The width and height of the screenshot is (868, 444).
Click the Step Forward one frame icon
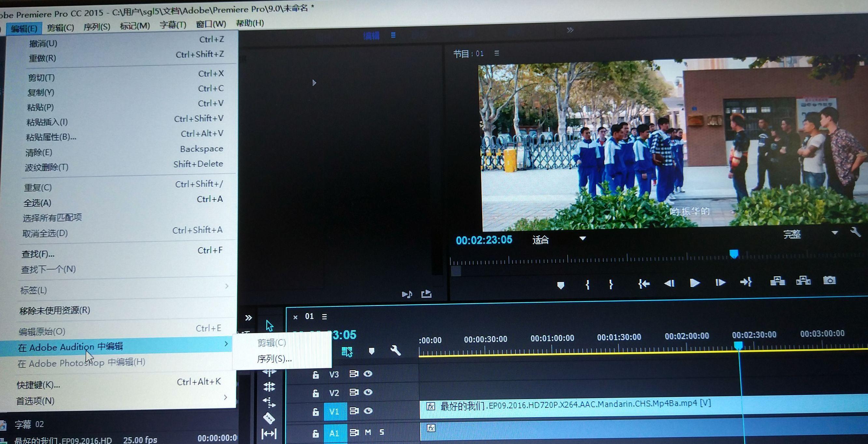720,282
